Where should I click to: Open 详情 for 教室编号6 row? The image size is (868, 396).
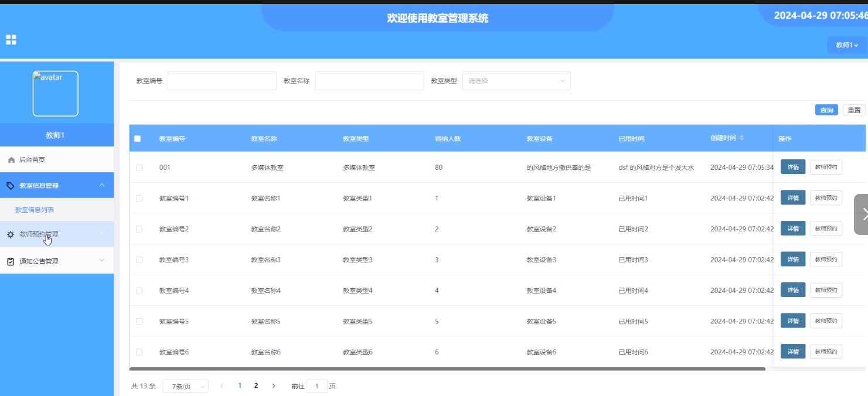click(x=793, y=351)
